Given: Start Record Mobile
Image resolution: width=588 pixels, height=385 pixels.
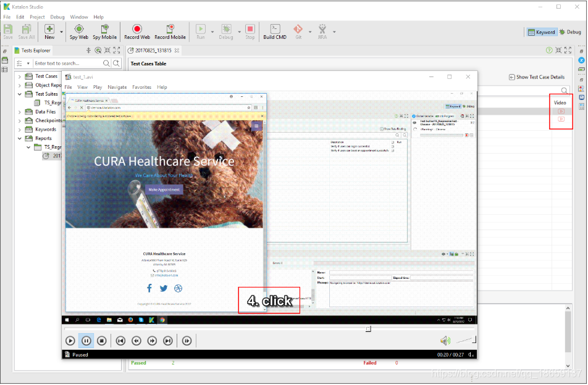Looking at the screenshot, I should 170,31.
